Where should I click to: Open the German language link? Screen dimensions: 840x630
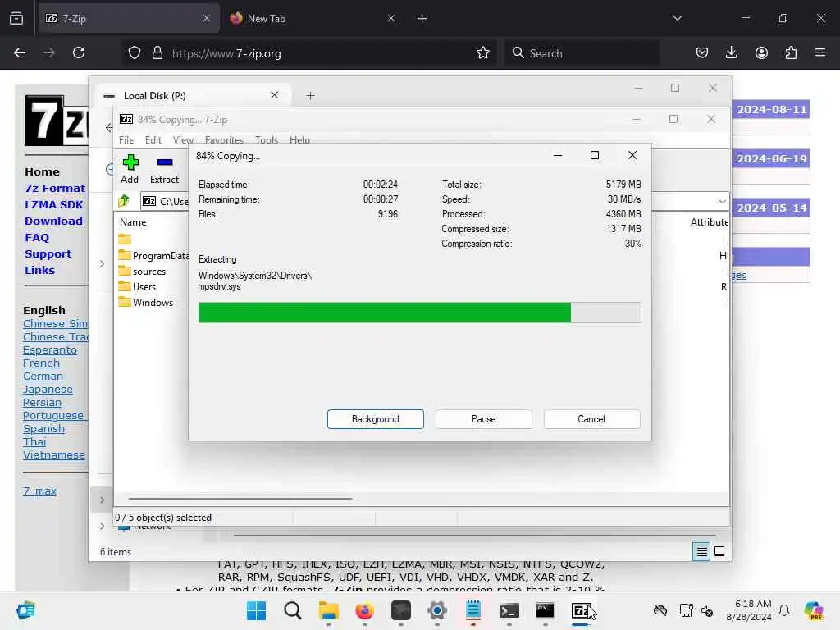click(x=43, y=376)
